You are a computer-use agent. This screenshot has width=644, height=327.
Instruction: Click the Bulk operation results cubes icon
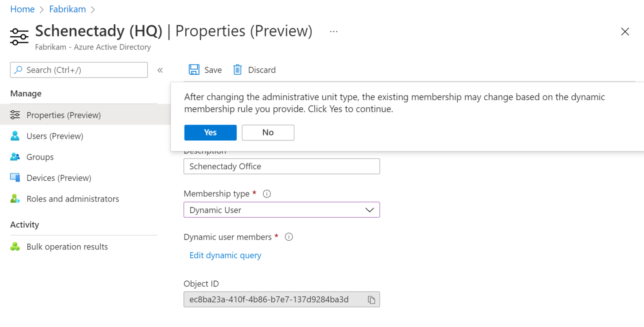click(15, 247)
